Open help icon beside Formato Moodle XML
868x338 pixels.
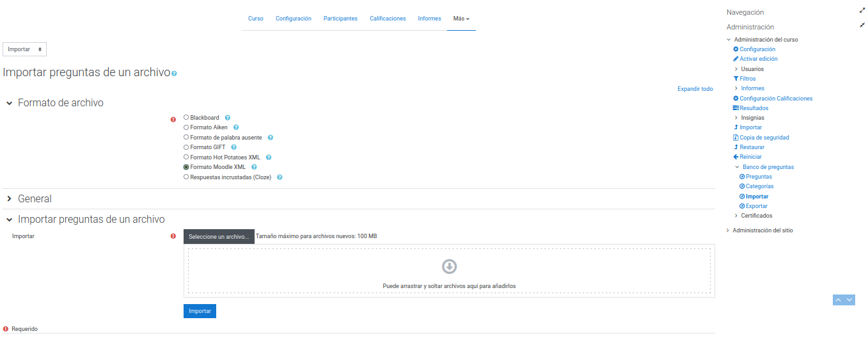[x=254, y=167]
